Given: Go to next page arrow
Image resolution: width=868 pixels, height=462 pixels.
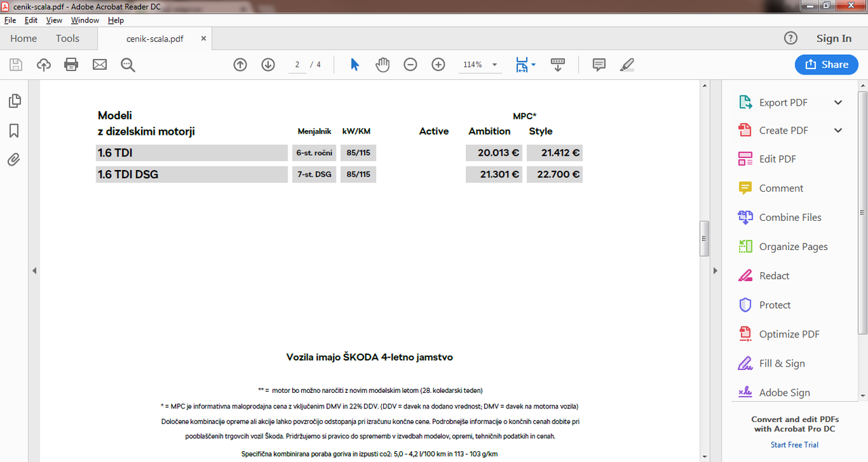Looking at the screenshot, I should pyautogui.click(x=268, y=64).
